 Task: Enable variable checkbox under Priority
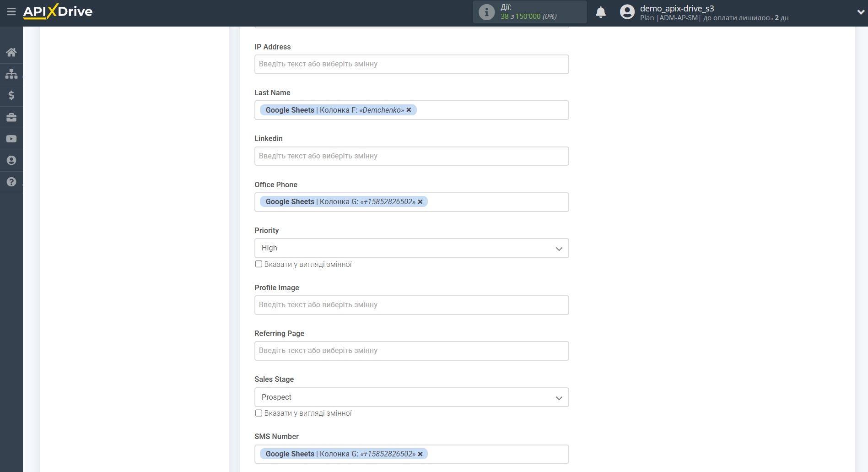tap(259, 264)
